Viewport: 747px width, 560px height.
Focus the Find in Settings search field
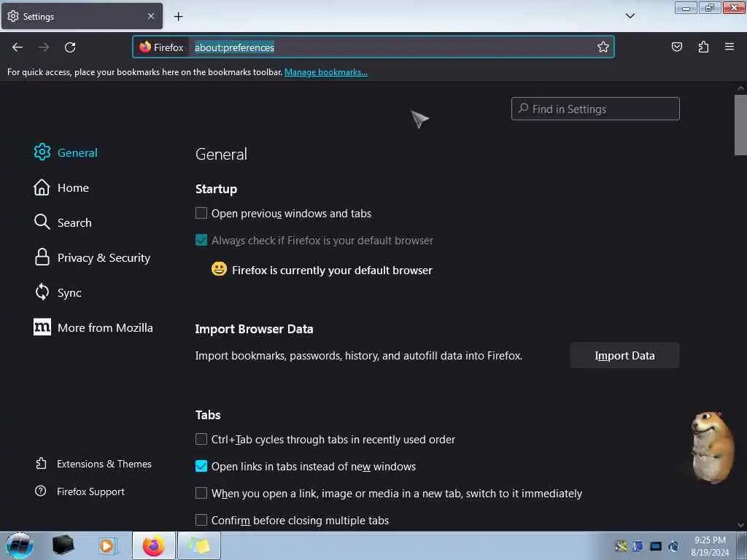click(x=595, y=109)
